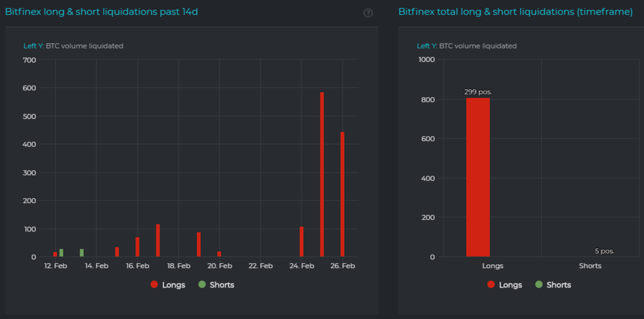Click the help question mark icon
Viewport: 644px width, 319px height.
pos(368,13)
